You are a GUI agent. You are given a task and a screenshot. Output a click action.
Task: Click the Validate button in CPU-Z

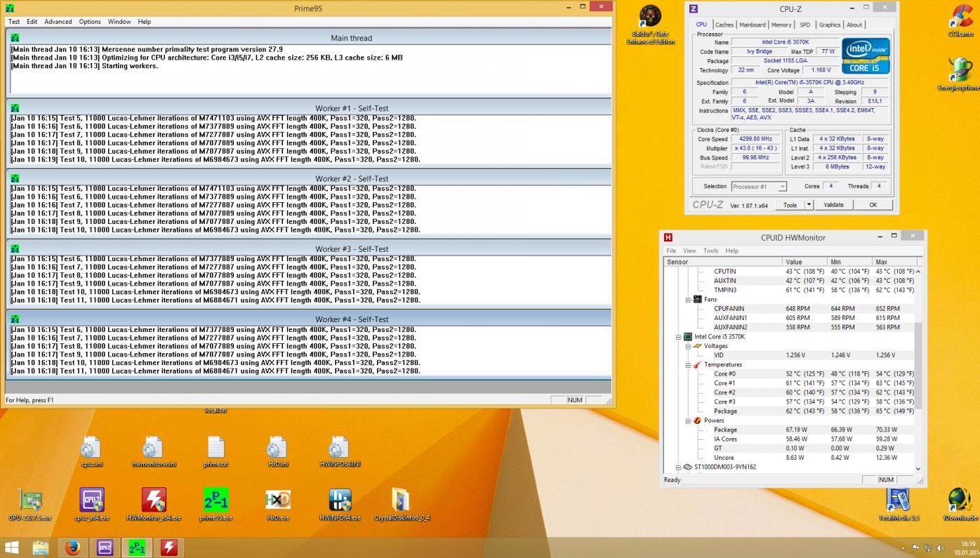coord(833,205)
